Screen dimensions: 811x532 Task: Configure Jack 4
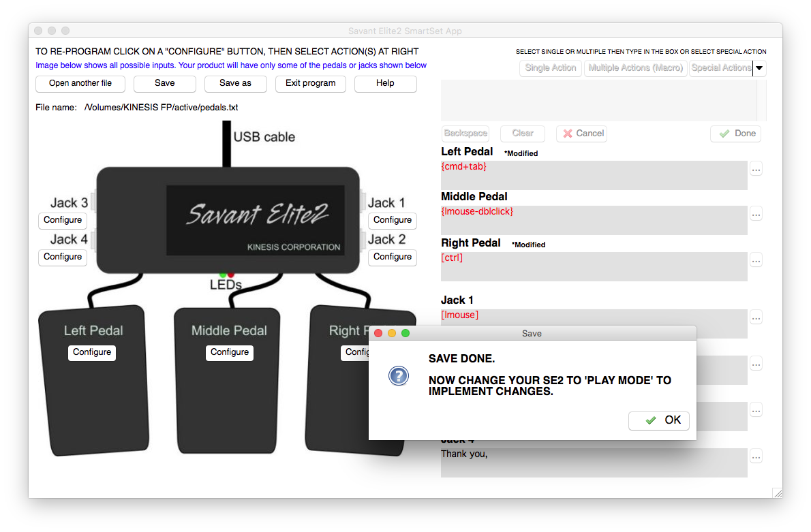(63, 257)
